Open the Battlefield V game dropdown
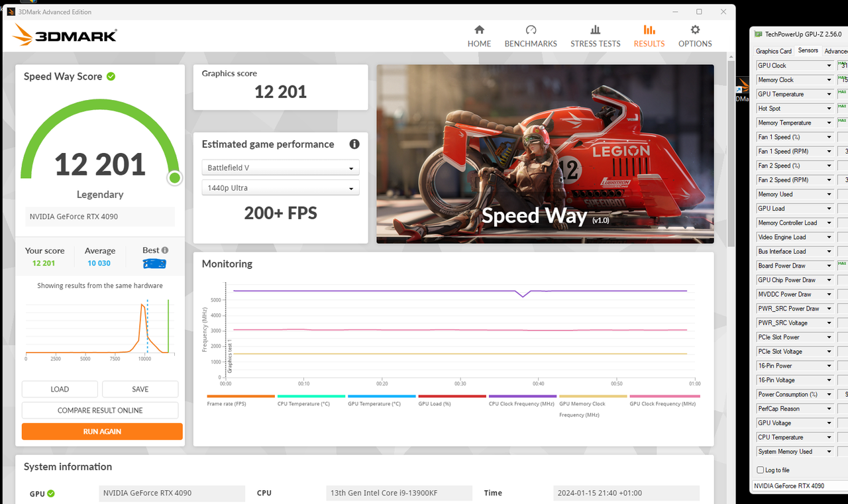This screenshot has width=848, height=504. pos(281,168)
